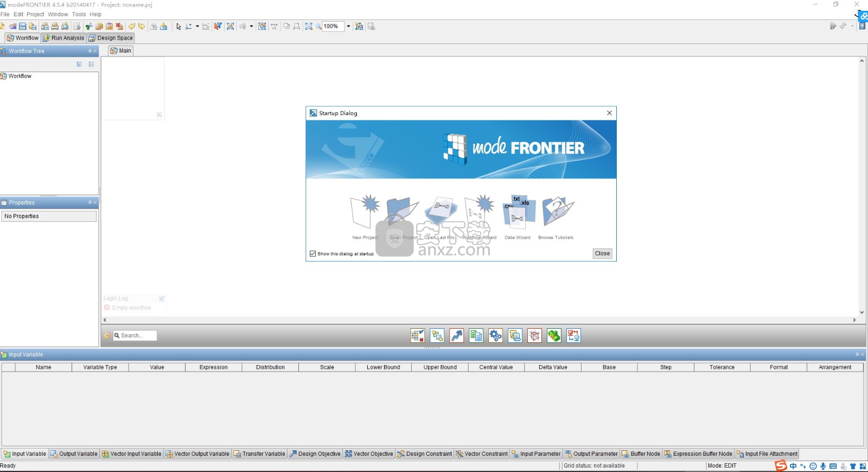
Task: Click the Data Wizard icon
Action: coord(518,212)
